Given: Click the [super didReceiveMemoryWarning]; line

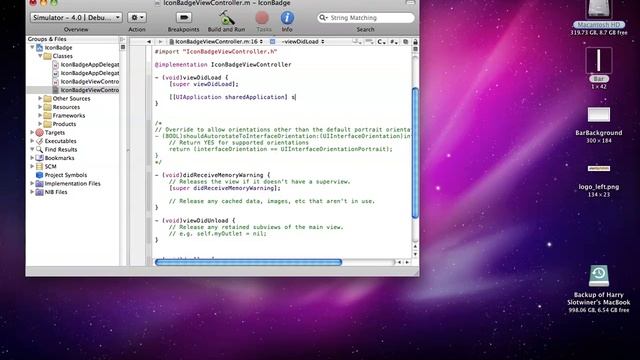Looking at the screenshot, I should click(225, 188).
